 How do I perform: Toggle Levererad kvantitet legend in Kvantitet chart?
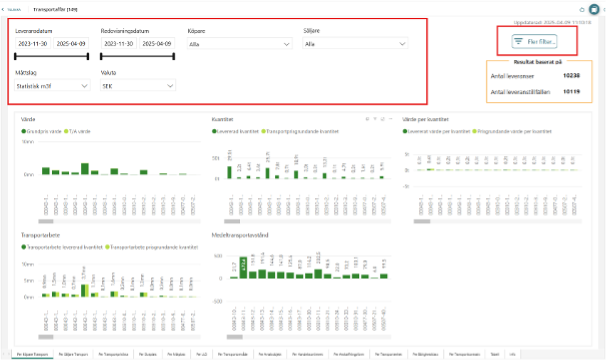click(x=235, y=131)
